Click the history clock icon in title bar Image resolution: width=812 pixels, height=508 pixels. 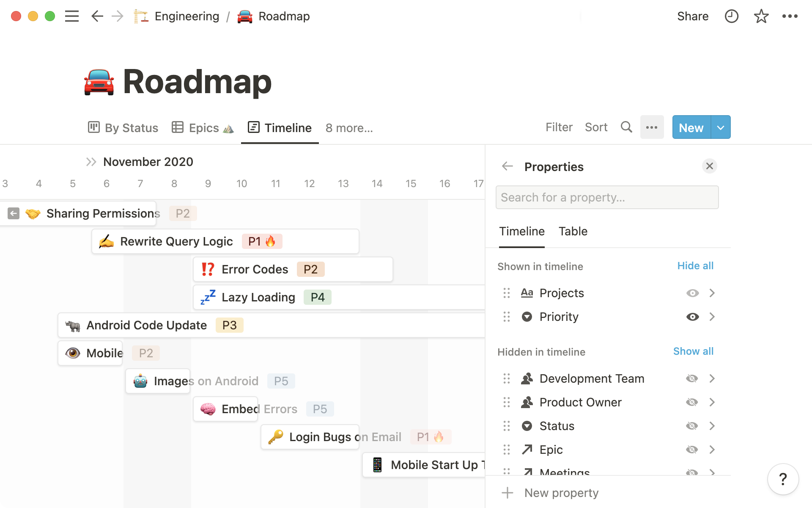point(731,17)
